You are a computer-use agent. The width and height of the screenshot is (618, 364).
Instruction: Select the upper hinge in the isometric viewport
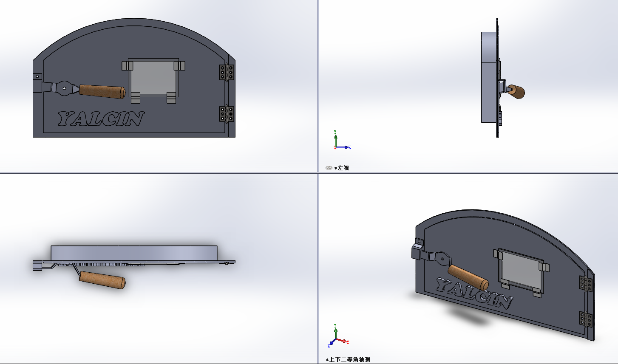[586, 284]
